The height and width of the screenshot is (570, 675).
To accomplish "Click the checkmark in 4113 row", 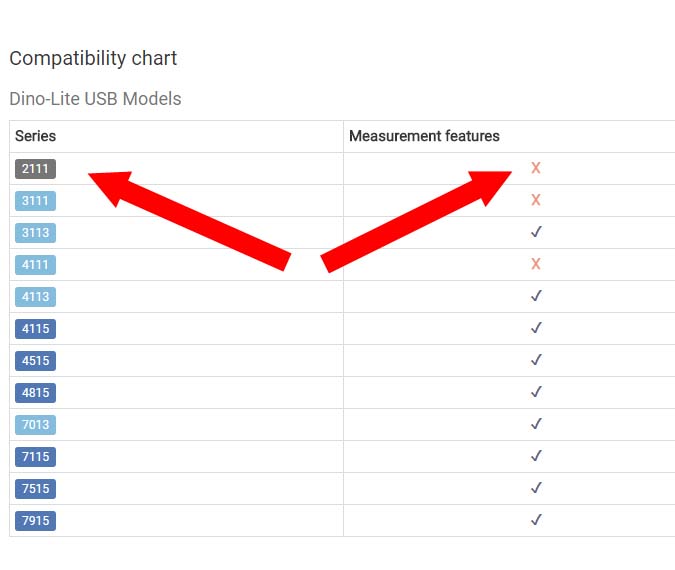I will tap(536, 296).
